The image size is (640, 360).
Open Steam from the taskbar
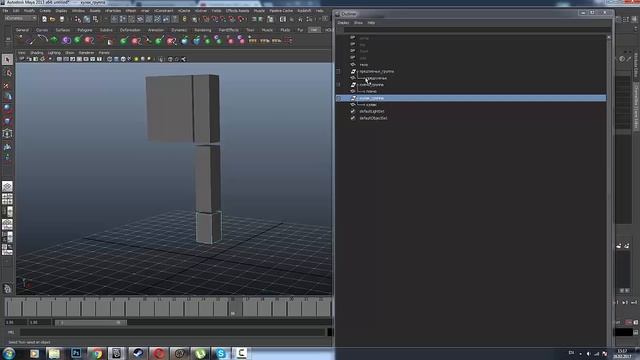[138, 353]
